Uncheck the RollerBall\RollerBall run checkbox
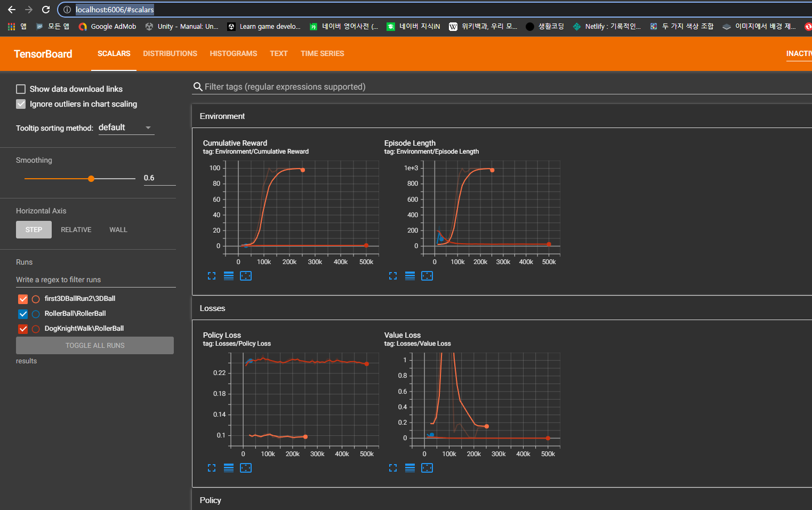Viewport: 812px width, 510px height. [x=23, y=314]
